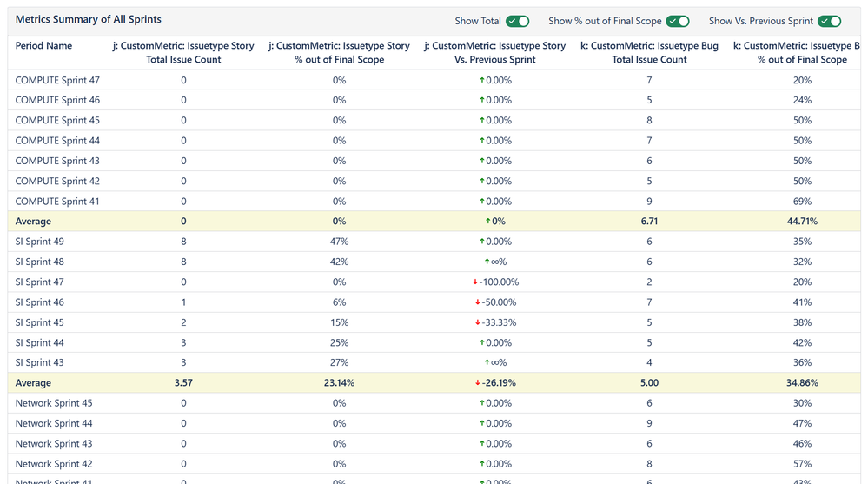Image resolution: width=868 pixels, height=484 pixels.
Task: Select SI Sprint 48 row name
Action: pyautogui.click(x=39, y=262)
